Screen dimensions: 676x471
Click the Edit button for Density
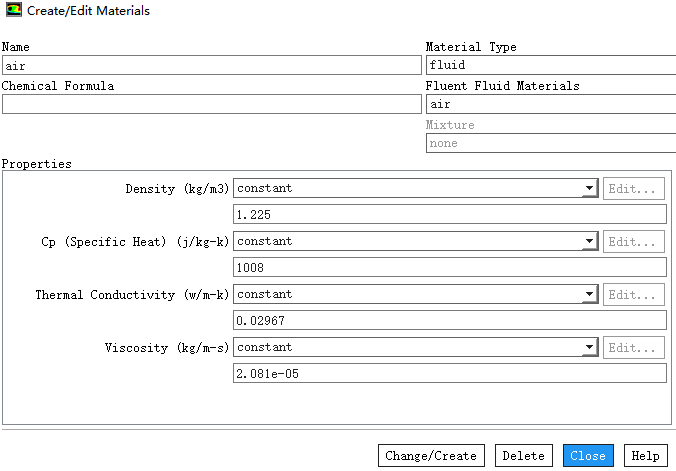coord(633,188)
